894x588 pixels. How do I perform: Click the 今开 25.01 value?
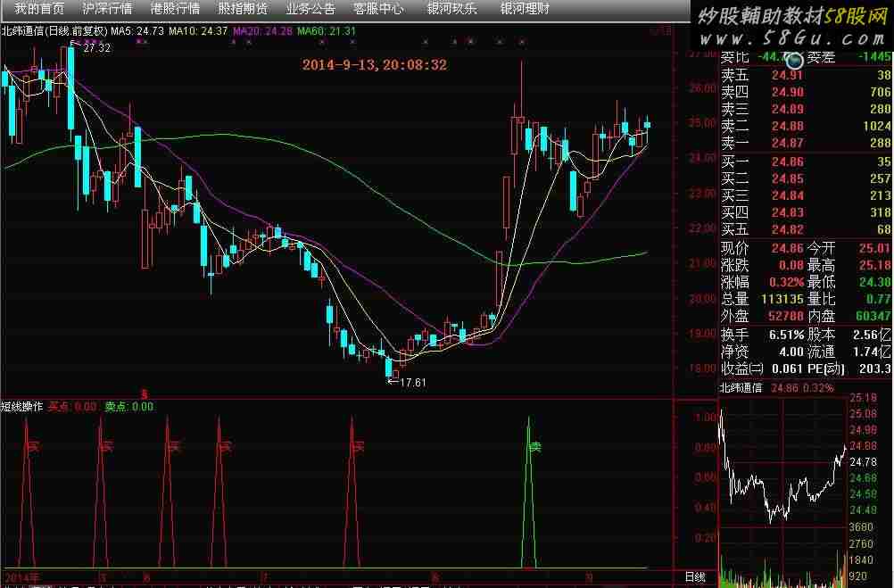point(874,248)
